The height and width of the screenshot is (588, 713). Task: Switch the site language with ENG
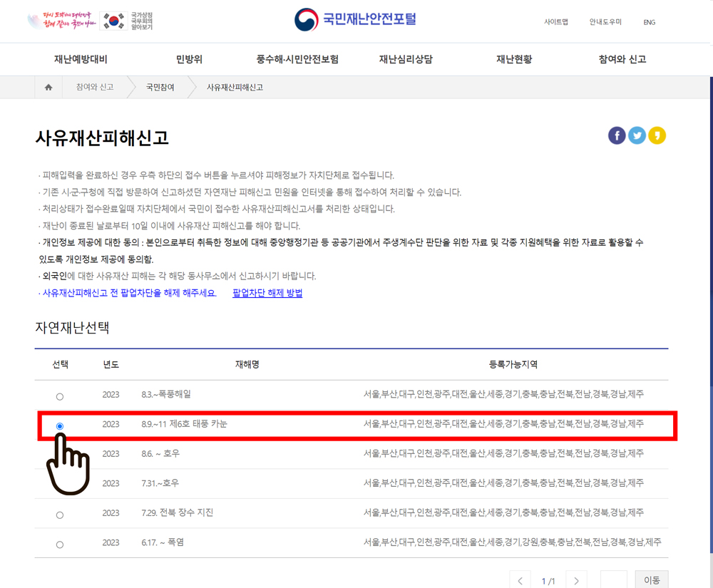tap(650, 22)
